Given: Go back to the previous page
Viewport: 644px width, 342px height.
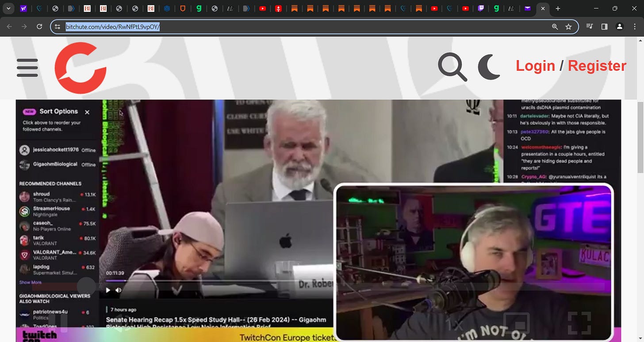Looking at the screenshot, I should pyautogui.click(x=9, y=27).
